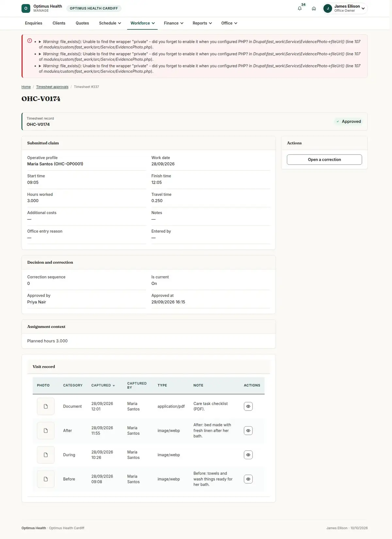Click the file thumbnail in Document row
Viewport: 392px width, 539px height.
[46, 406]
